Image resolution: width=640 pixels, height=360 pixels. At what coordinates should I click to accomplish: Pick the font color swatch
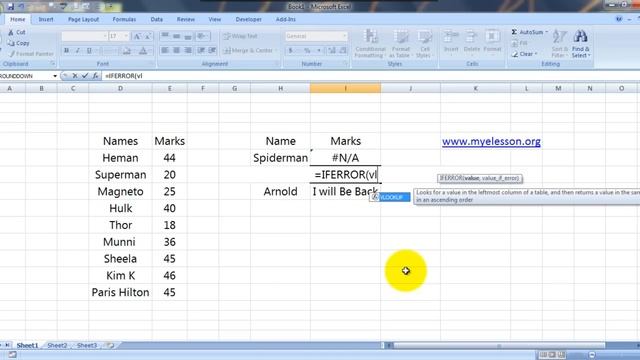pos(143,51)
